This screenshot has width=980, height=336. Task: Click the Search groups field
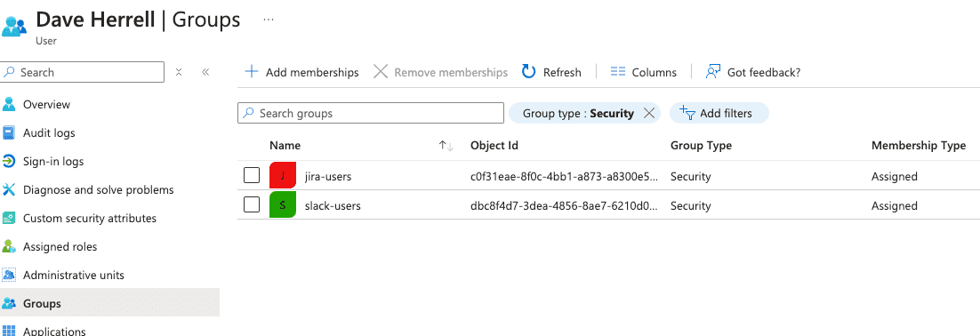[x=371, y=113]
